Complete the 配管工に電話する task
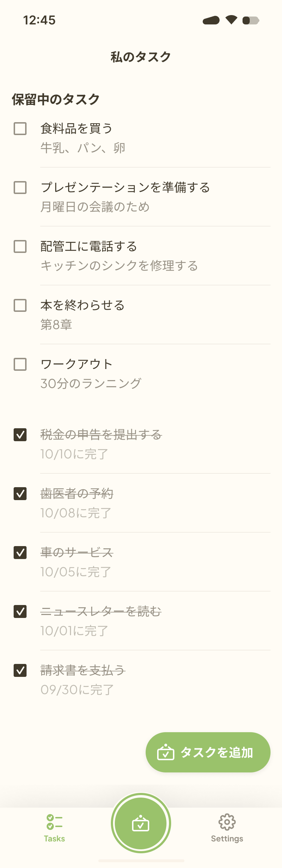The width and height of the screenshot is (282, 868). pos(20,247)
